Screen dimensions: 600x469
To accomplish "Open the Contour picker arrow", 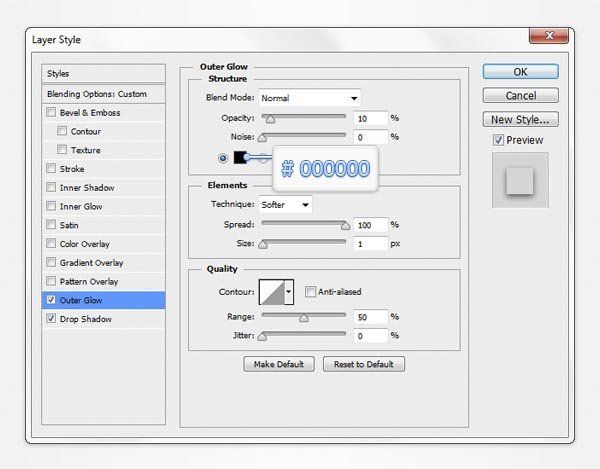I will tap(289, 292).
